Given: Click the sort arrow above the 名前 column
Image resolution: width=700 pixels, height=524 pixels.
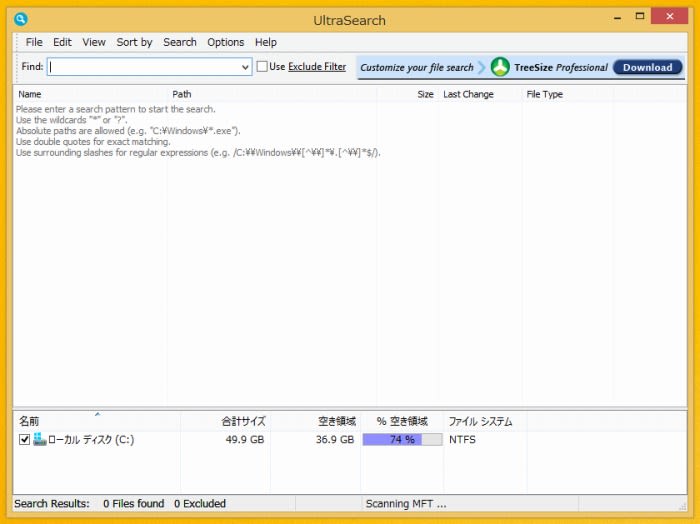Looking at the screenshot, I should (97, 413).
